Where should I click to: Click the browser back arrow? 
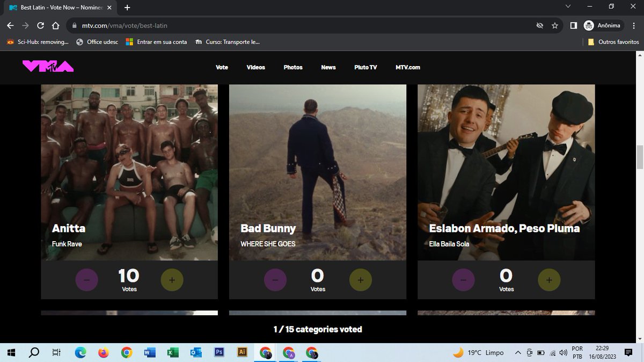click(x=10, y=25)
